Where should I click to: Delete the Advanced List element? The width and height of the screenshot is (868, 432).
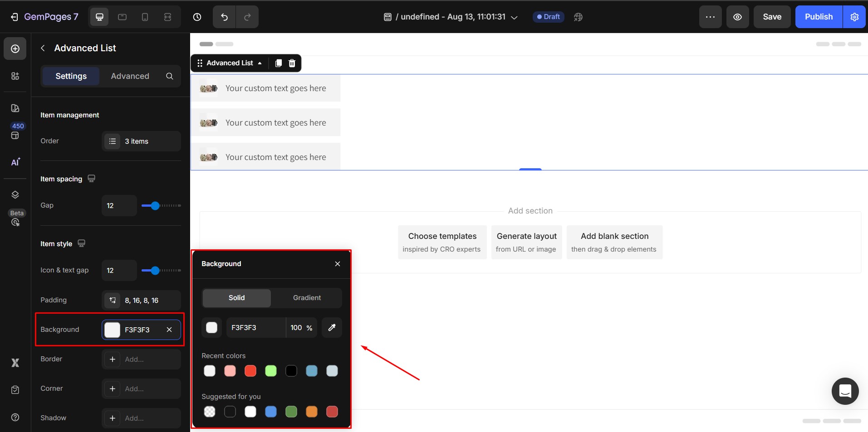click(x=292, y=63)
